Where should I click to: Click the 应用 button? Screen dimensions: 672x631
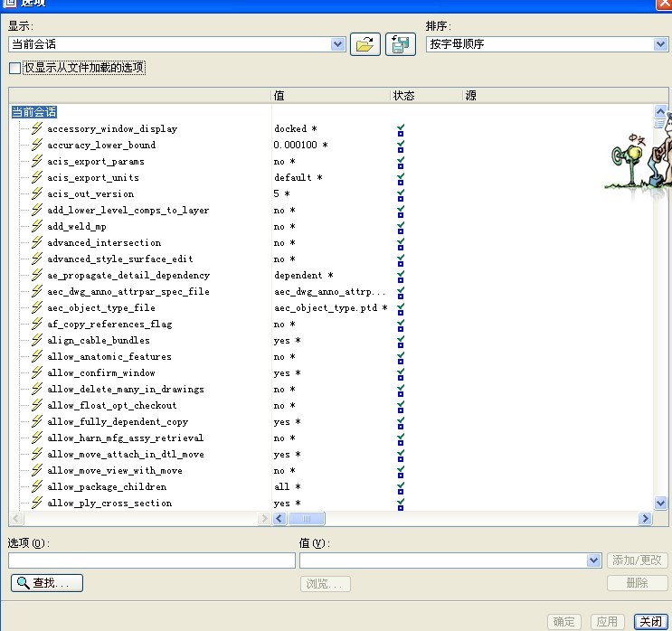pyautogui.click(x=607, y=622)
